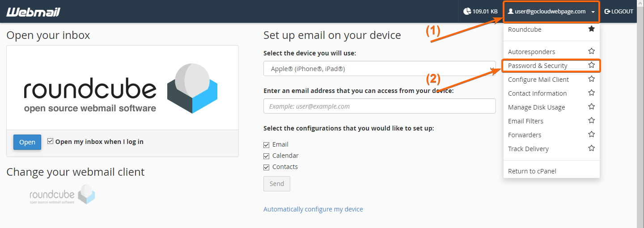
Task: Focus the email address input field
Action: click(x=379, y=106)
